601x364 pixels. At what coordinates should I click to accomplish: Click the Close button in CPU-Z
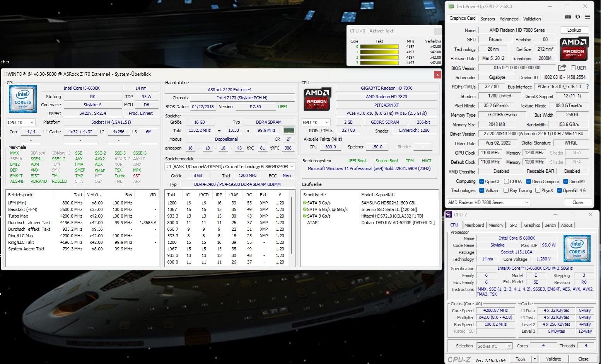point(583,359)
